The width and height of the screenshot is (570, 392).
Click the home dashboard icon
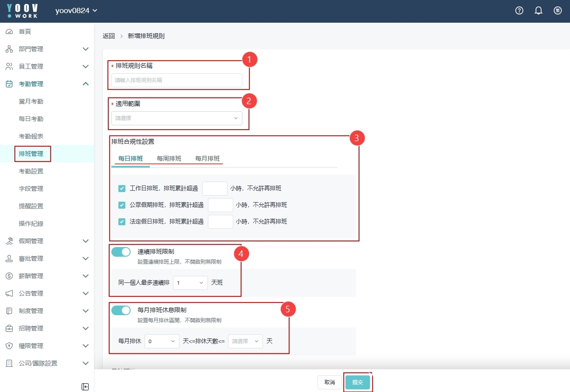point(9,31)
